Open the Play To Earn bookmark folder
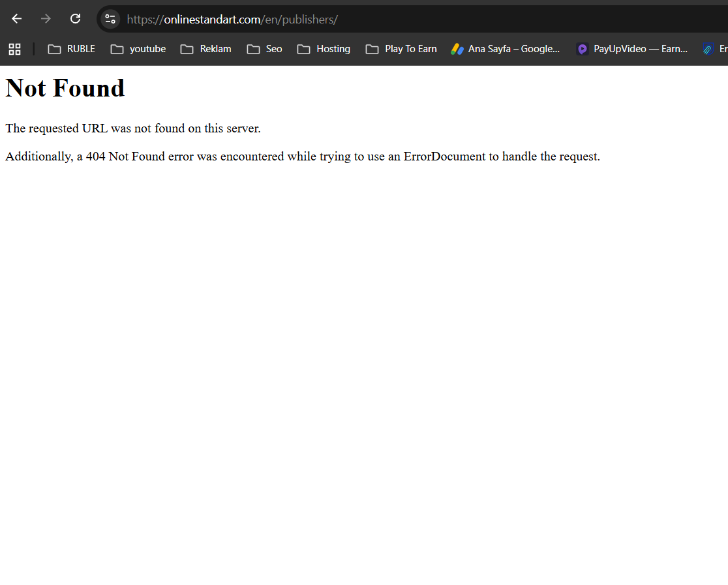Viewport: 728px width, 585px height. (401, 49)
